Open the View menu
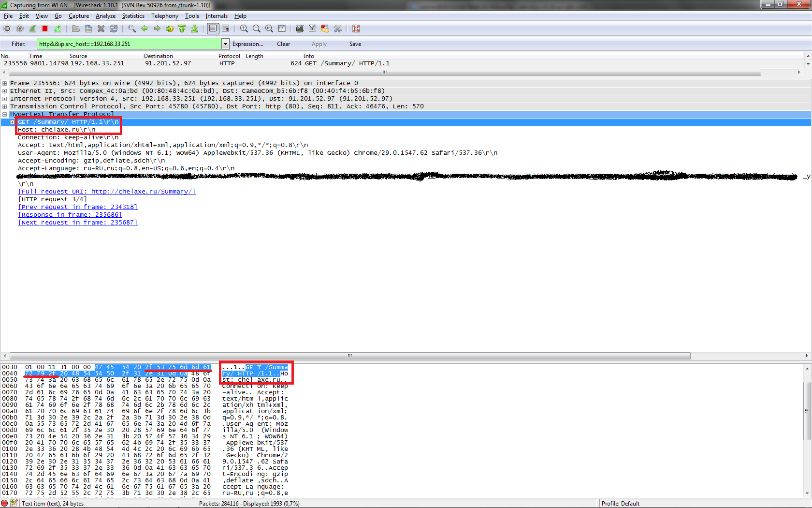The height and width of the screenshot is (508, 812). [x=42, y=16]
